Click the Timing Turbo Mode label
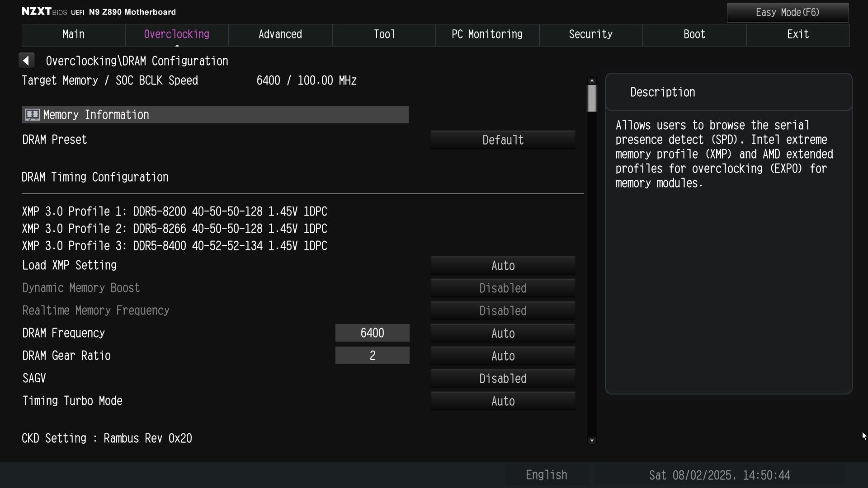The height and width of the screenshot is (488, 868). coord(72,401)
